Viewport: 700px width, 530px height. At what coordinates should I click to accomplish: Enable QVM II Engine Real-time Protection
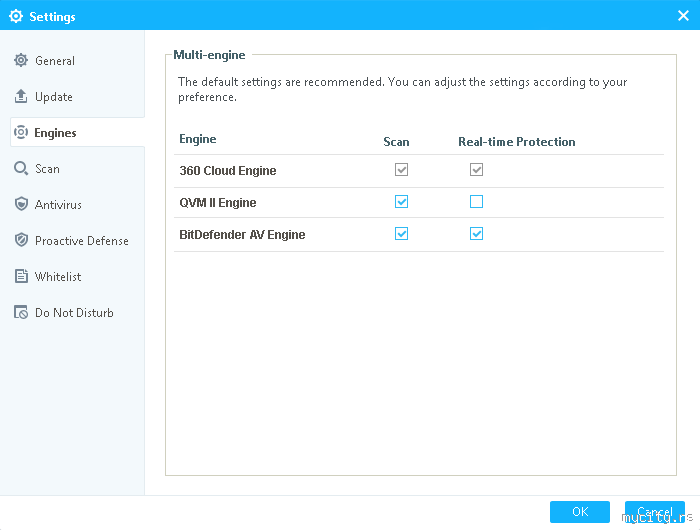[476, 202]
